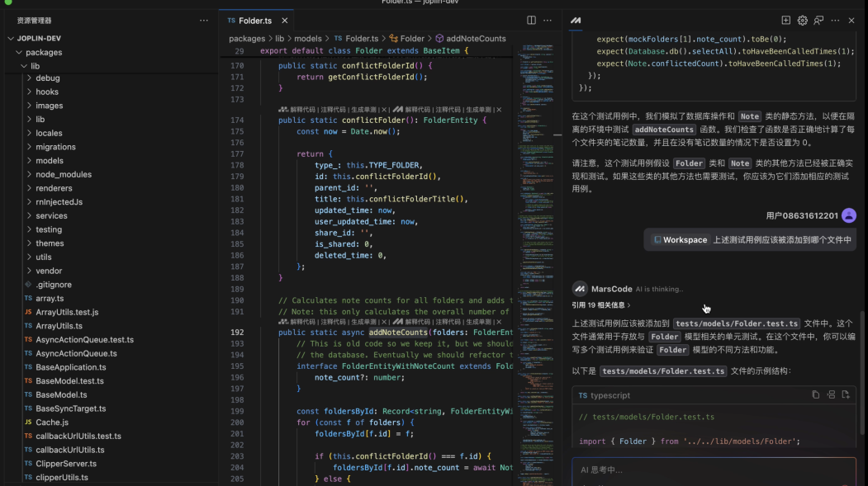
Task: Click the AI chat input field
Action: tap(710, 470)
